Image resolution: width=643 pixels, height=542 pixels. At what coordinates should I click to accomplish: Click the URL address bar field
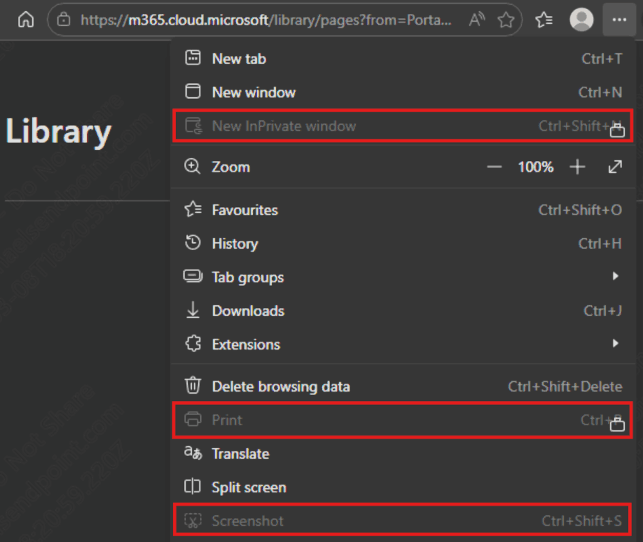(x=265, y=19)
